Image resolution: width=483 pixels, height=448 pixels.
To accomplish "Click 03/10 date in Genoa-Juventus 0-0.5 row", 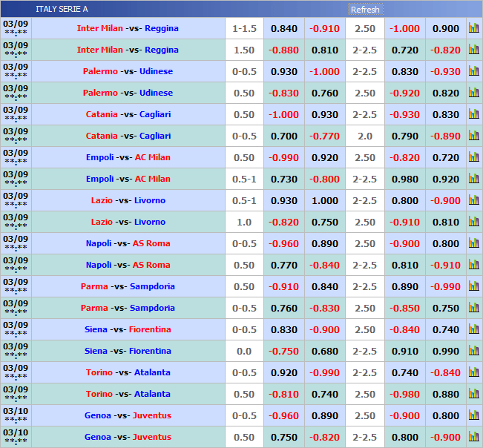I will point(16,411).
